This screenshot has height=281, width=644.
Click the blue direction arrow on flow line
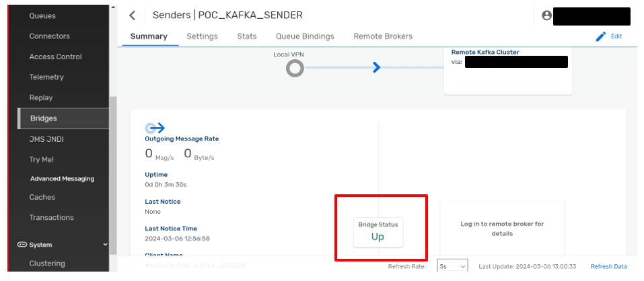[x=377, y=68]
